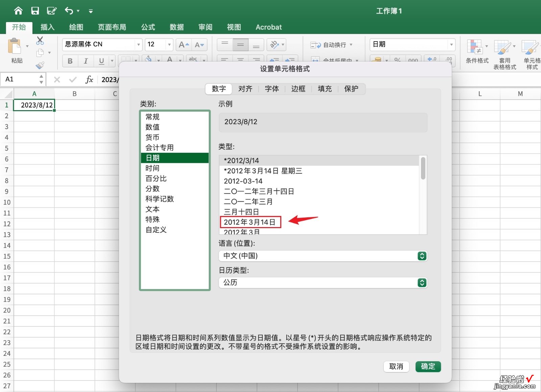This screenshot has height=392, width=541.
Task: Open the 插入 ribbon tab
Action: click(x=47, y=27)
